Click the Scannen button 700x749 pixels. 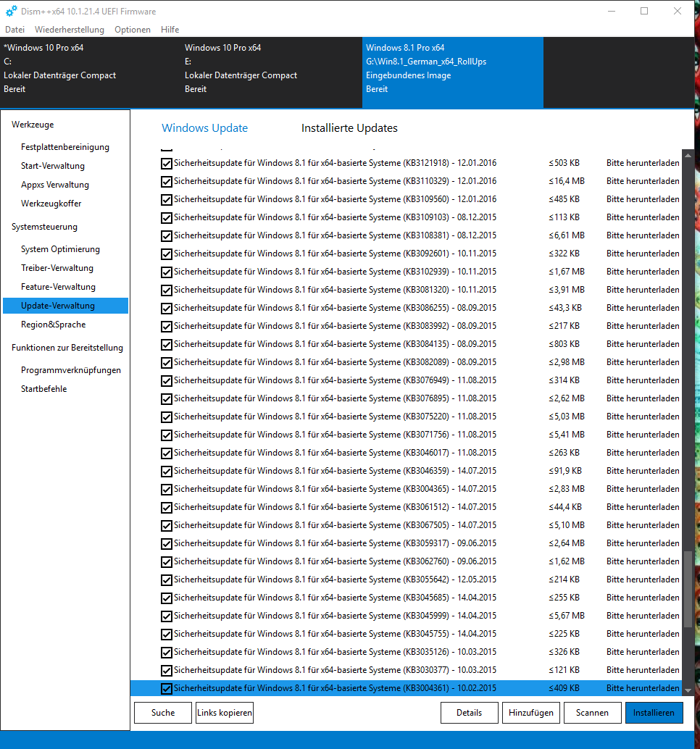coord(593,713)
